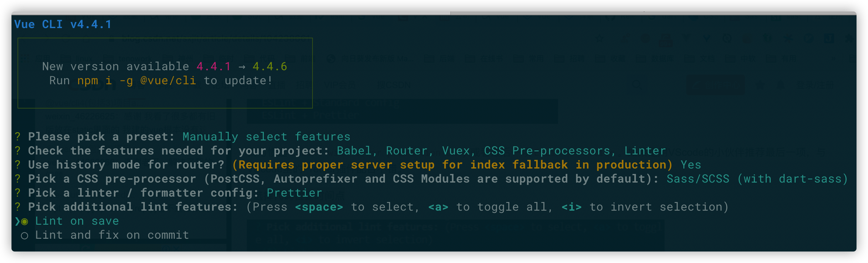This screenshot has height=263, width=868.
Task: Click the arrow between versions 4.4.1 and 4.4.6
Action: pos(242,67)
